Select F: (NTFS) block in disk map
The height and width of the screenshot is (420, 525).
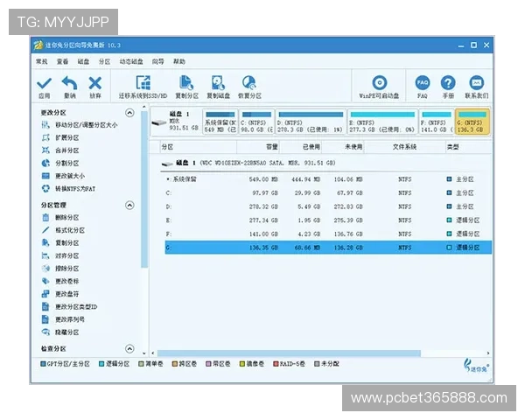(437, 122)
